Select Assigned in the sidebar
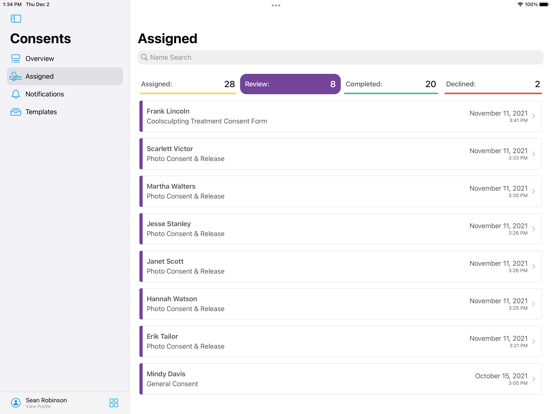This screenshot has height=414, width=552. click(x=65, y=76)
